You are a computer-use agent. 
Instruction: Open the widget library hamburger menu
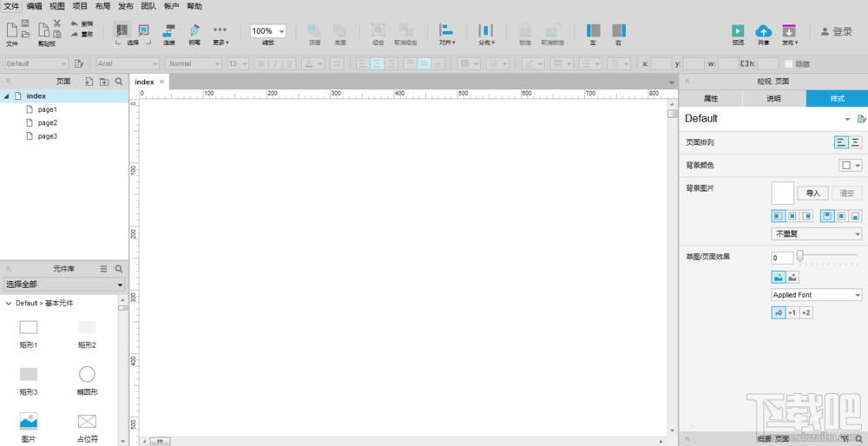click(103, 269)
